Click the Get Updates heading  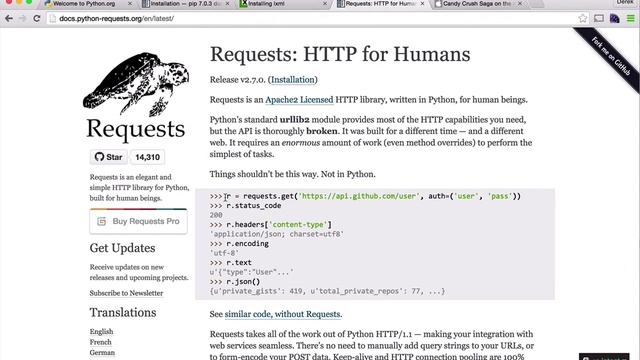coord(122,248)
